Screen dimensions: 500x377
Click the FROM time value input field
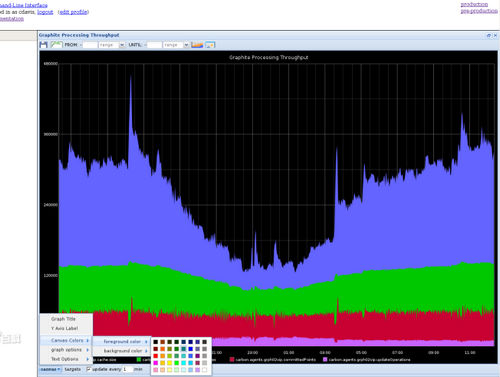[90, 45]
